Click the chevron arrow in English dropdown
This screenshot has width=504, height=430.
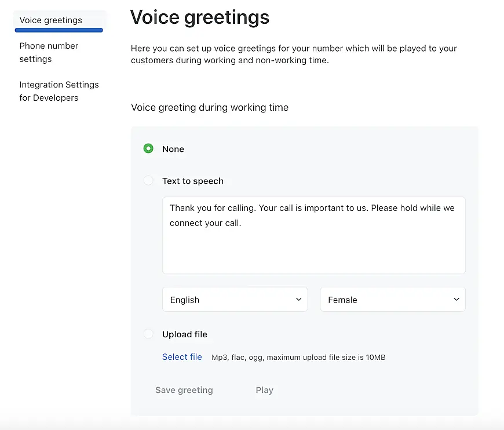(299, 300)
